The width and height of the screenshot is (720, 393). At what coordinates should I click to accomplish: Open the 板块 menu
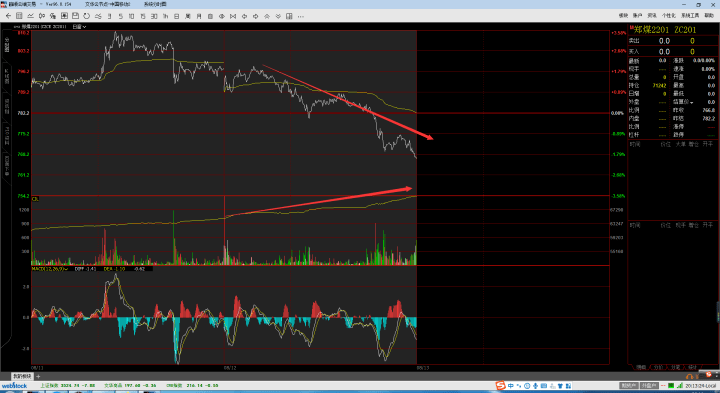[623, 16]
